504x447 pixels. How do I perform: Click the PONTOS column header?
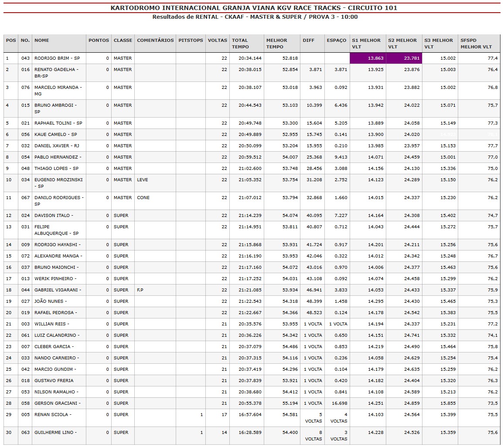tap(99, 41)
